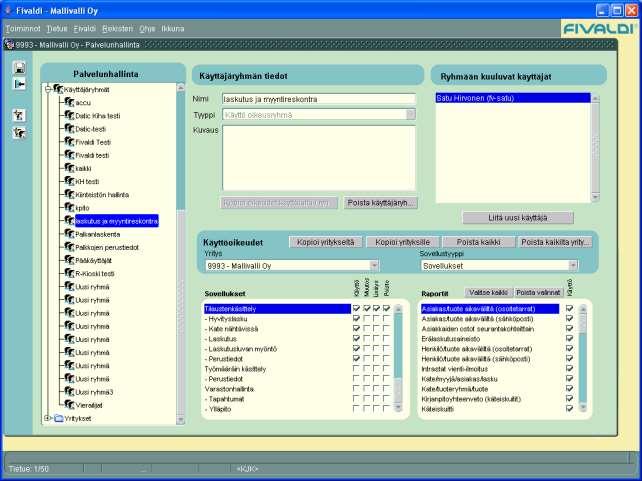Click the group icon beside kpito

point(69,207)
